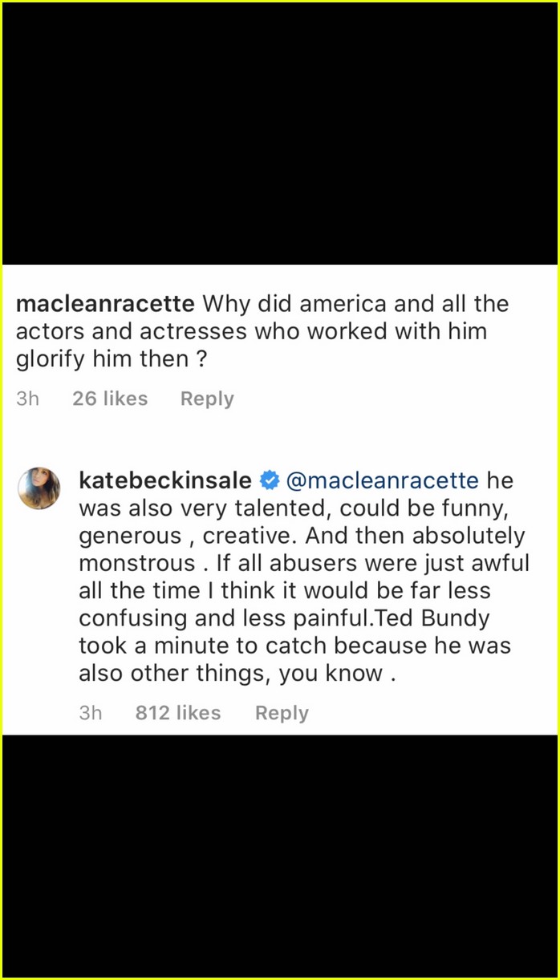View the 812 likes list

point(178,713)
